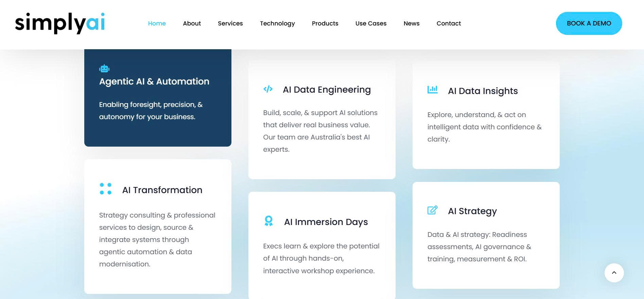Click text 'Our team are Australia's best AI'
644x299 pixels.
[316, 137]
